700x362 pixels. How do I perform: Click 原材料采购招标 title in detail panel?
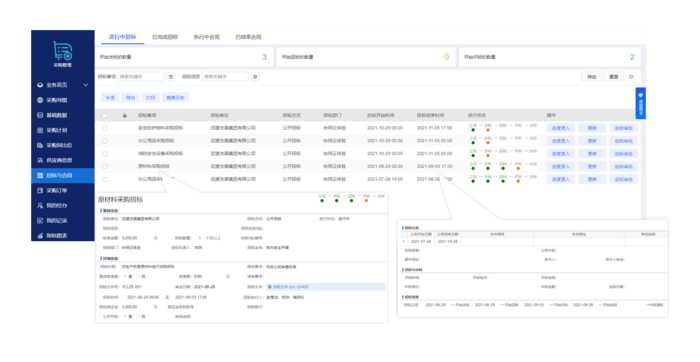[x=121, y=200]
